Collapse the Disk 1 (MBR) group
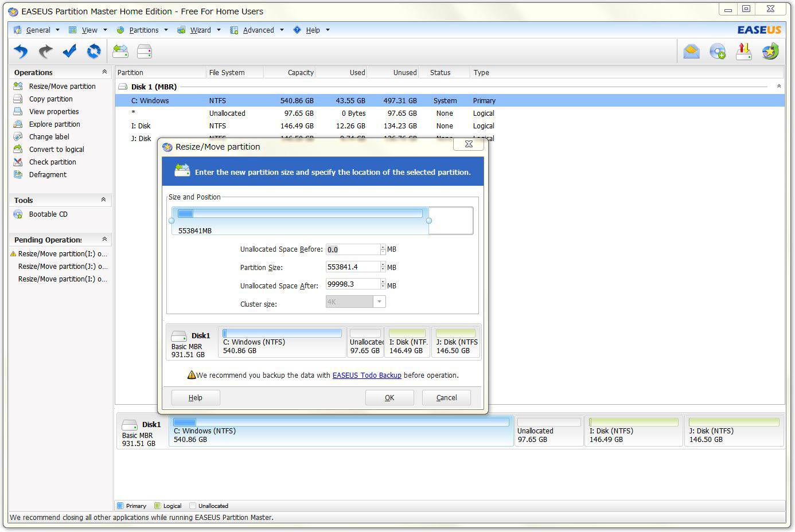 coord(778,87)
